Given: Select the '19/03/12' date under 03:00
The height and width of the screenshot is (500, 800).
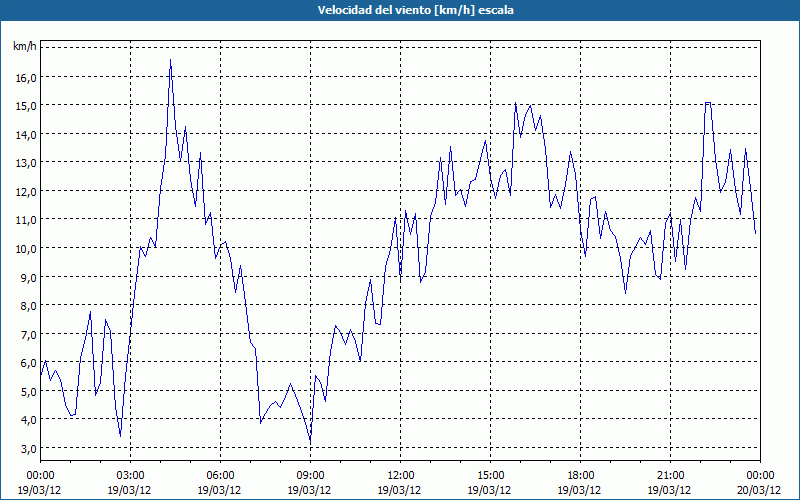Looking at the screenshot, I should tap(131, 490).
